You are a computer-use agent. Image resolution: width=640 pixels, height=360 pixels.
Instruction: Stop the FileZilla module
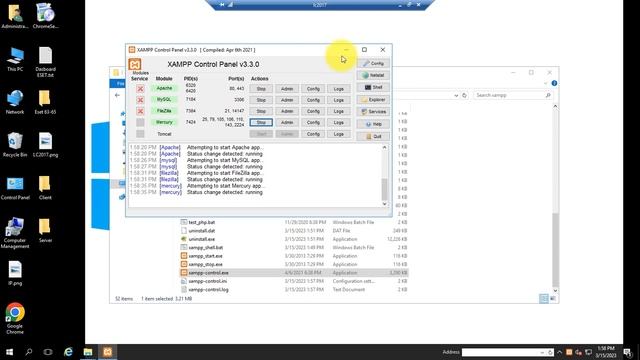(x=261, y=111)
